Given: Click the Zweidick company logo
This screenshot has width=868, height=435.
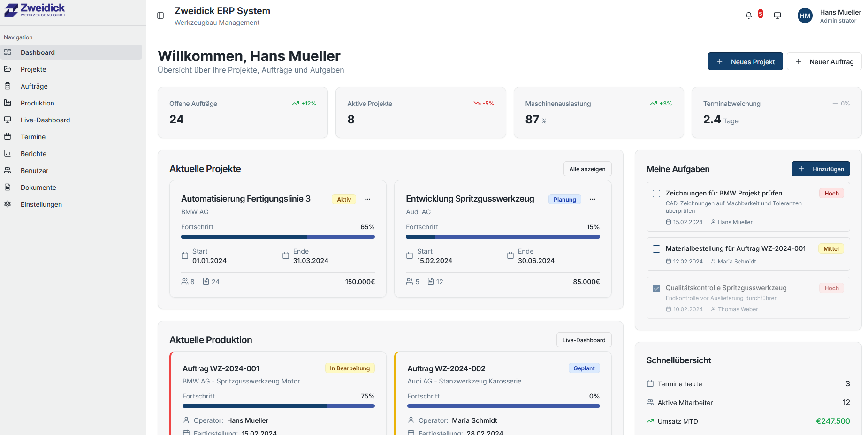Looking at the screenshot, I should pos(35,10).
